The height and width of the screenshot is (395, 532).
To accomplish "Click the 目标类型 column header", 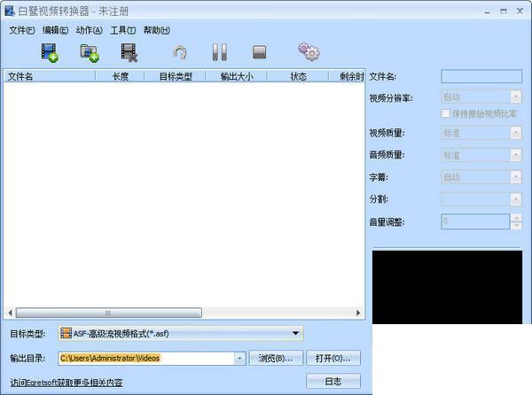I will click(175, 76).
